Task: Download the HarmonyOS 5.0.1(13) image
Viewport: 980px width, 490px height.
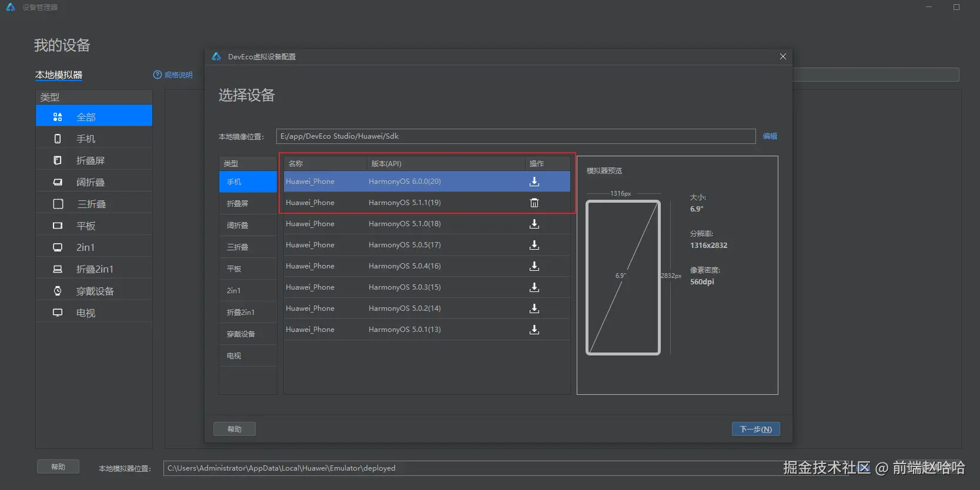Action: (x=534, y=330)
